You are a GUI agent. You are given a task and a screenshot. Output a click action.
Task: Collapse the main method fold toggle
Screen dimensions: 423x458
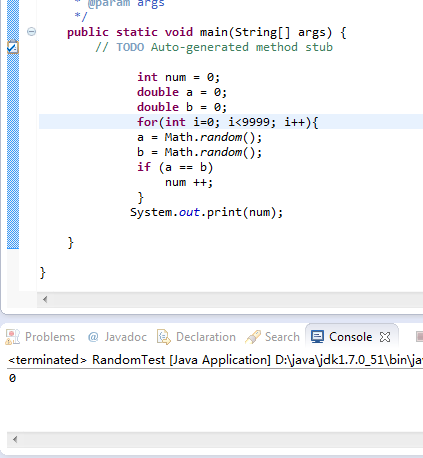click(x=31, y=32)
